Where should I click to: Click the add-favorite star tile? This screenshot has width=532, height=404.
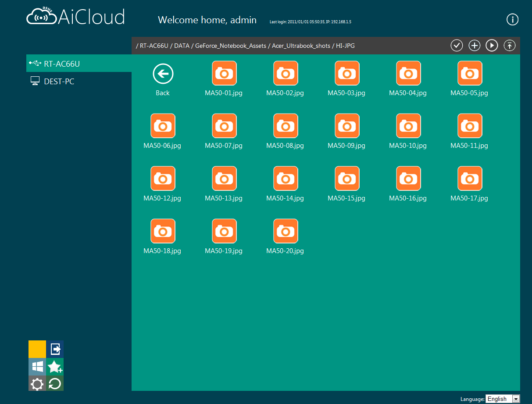coord(55,367)
